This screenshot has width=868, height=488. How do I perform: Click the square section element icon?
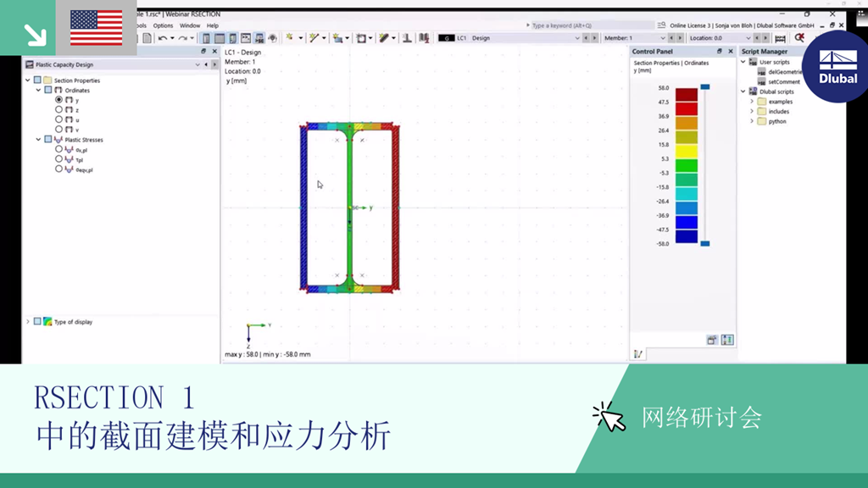[361, 38]
